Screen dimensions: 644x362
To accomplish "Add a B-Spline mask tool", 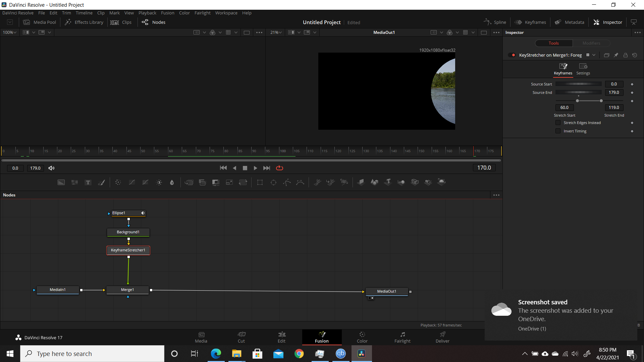I will 300,182.
